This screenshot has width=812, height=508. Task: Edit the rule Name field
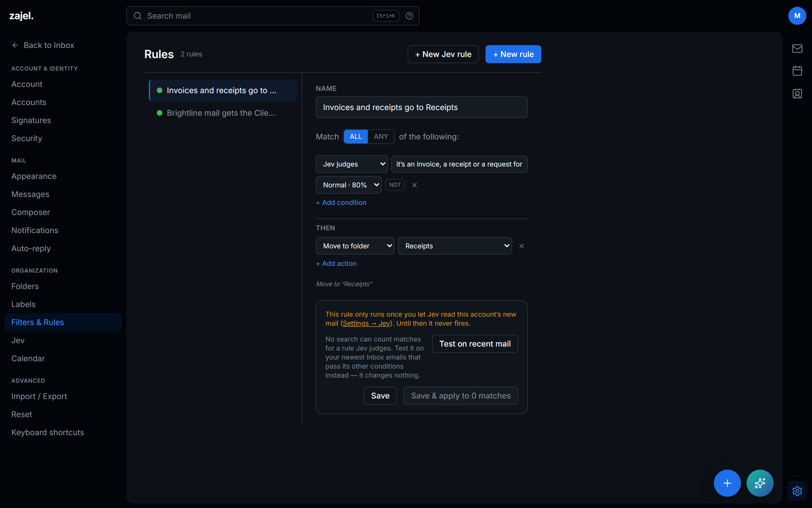pos(422,107)
